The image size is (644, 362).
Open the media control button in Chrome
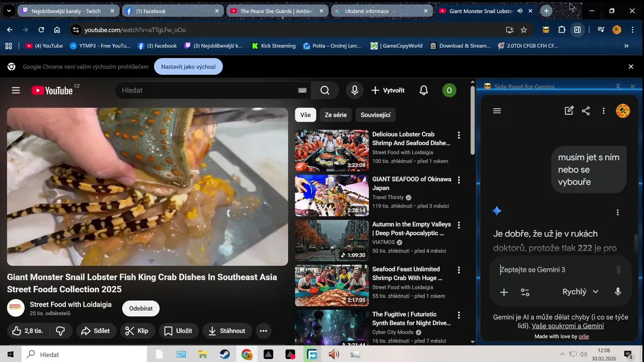(601, 30)
